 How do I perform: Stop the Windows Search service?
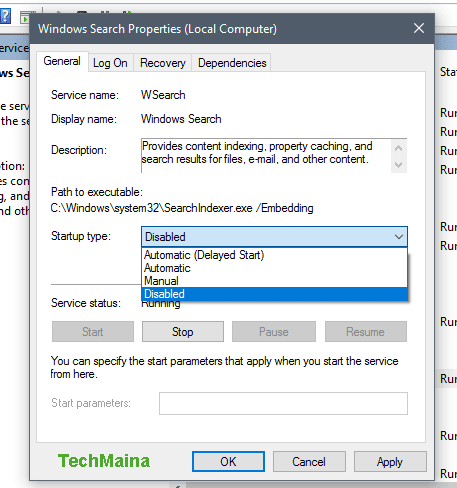click(x=183, y=332)
